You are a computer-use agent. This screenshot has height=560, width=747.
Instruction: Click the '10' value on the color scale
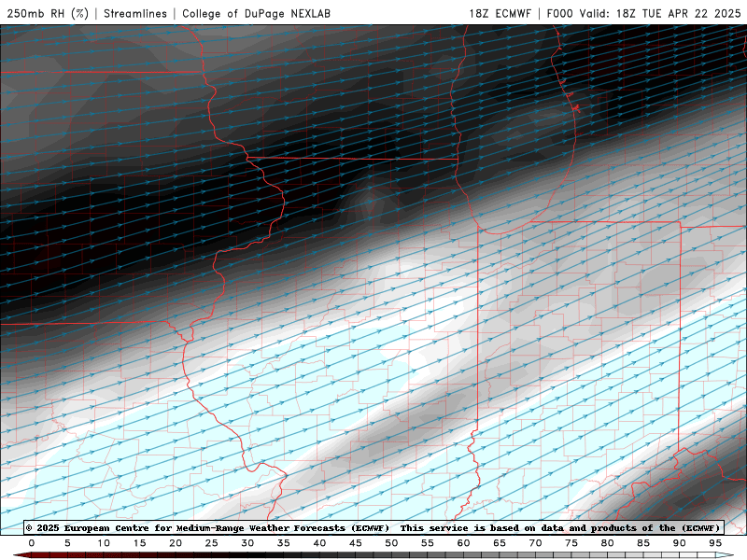coord(104,543)
